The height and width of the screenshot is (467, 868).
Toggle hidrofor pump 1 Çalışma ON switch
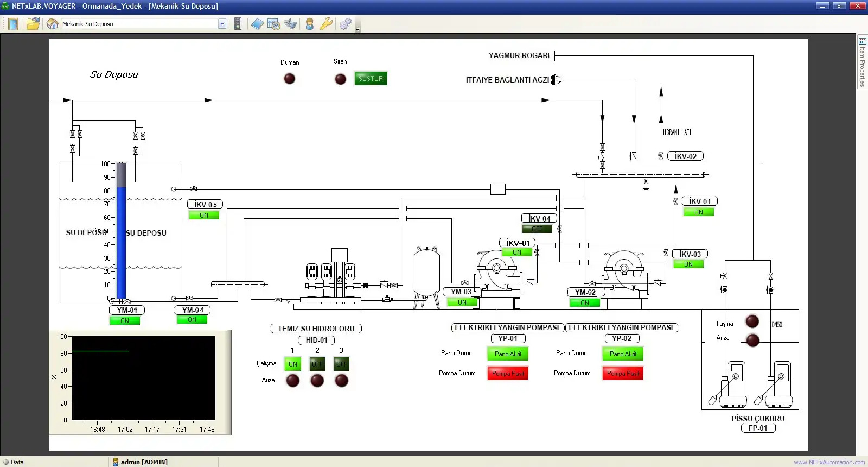pyautogui.click(x=293, y=364)
